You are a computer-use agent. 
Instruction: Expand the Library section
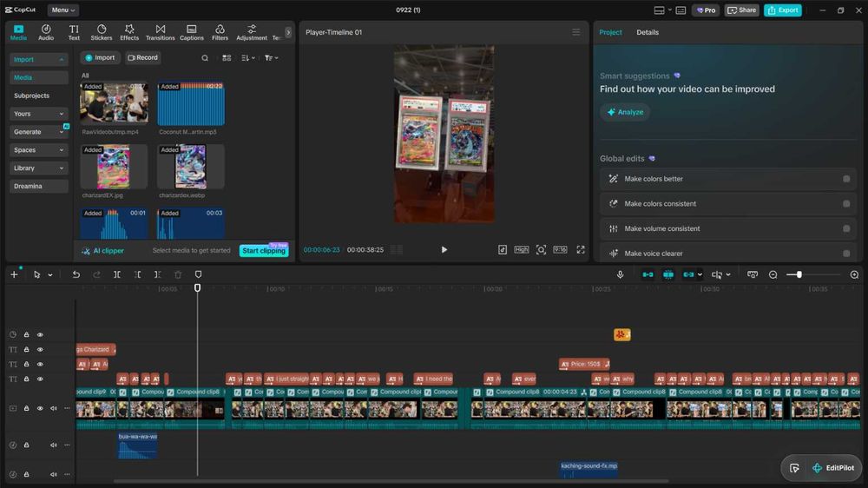38,168
